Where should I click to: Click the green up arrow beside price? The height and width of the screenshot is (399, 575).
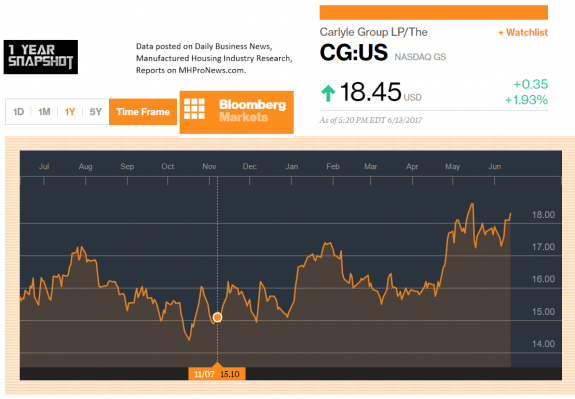[328, 93]
